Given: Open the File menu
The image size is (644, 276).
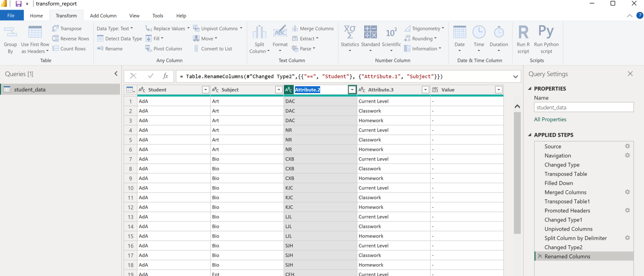Looking at the screenshot, I should coord(11,16).
